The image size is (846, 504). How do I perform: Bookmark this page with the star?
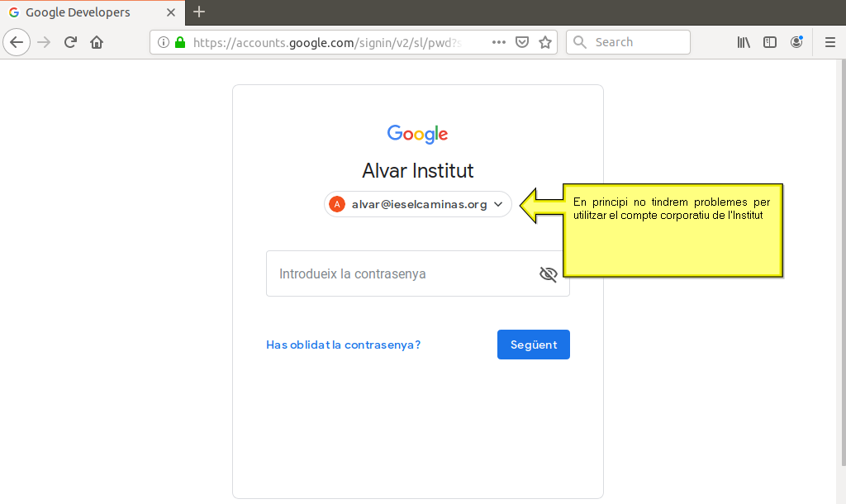pyautogui.click(x=545, y=42)
